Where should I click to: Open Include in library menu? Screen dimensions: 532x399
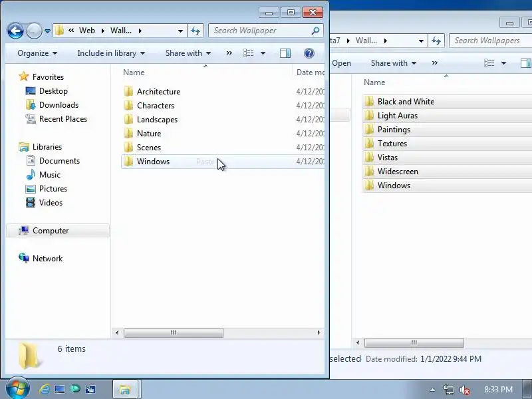[111, 53]
